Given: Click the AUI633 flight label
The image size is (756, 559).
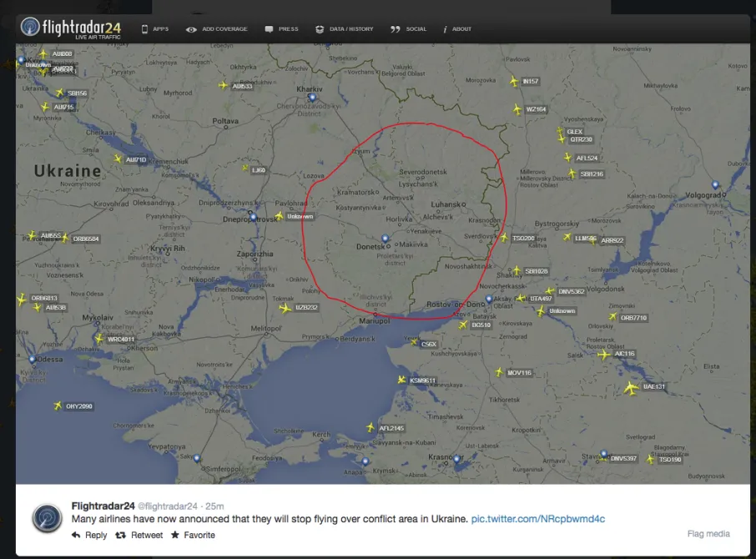Looking at the screenshot, I should pos(242,86).
